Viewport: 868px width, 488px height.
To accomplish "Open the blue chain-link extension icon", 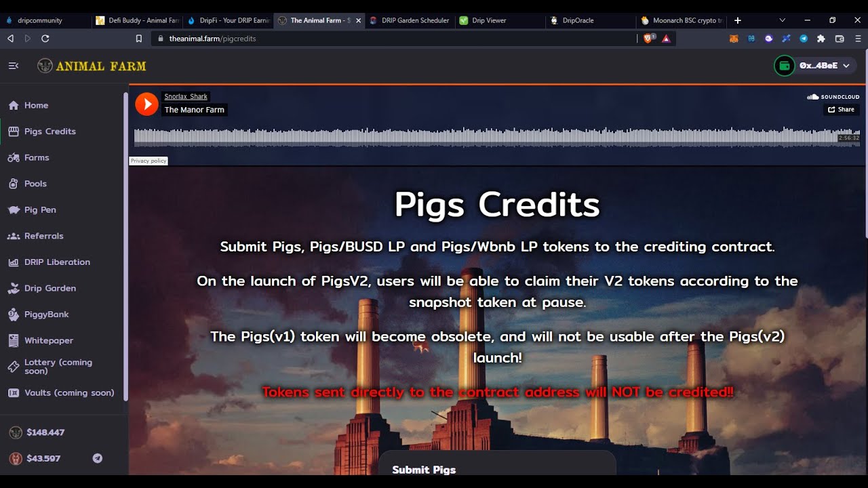I will click(x=751, y=39).
